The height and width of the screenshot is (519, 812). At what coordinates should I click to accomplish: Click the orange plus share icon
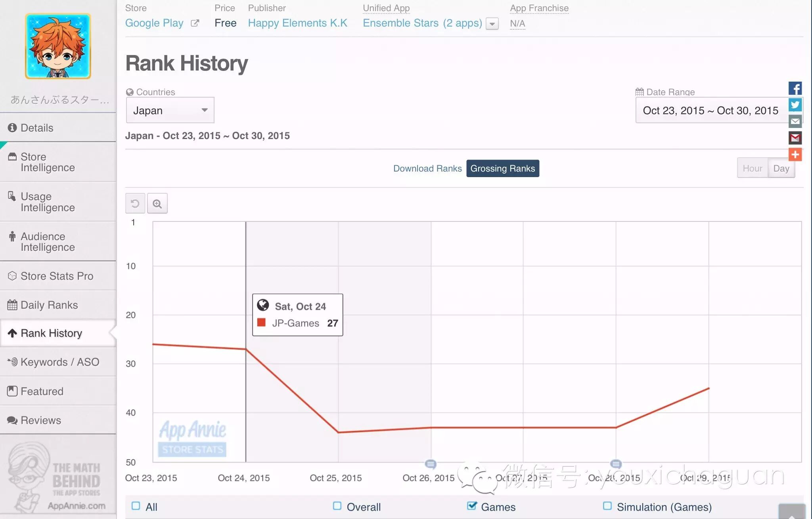click(795, 155)
